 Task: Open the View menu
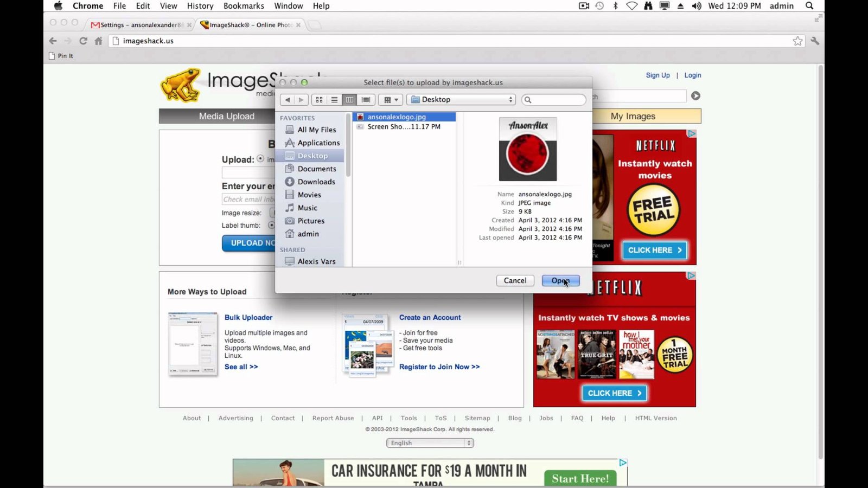tap(168, 6)
